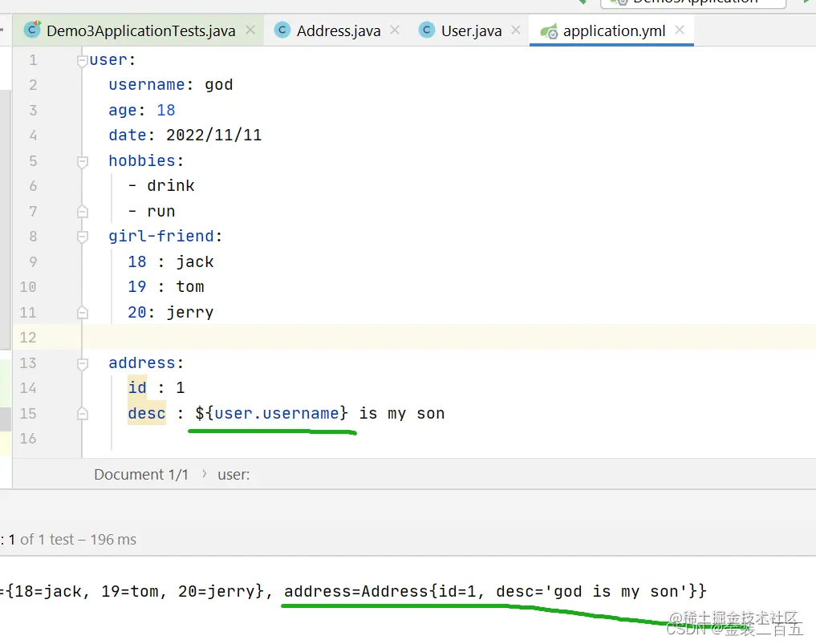
Task: Switch to Demo3ApplicationTests.java tab
Action: (140, 30)
